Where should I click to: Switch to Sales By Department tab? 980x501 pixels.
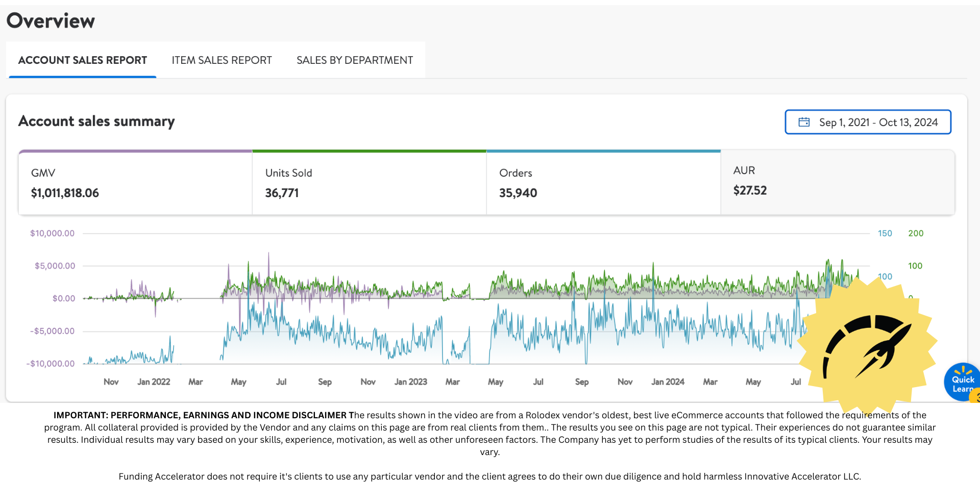click(x=355, y=60)
